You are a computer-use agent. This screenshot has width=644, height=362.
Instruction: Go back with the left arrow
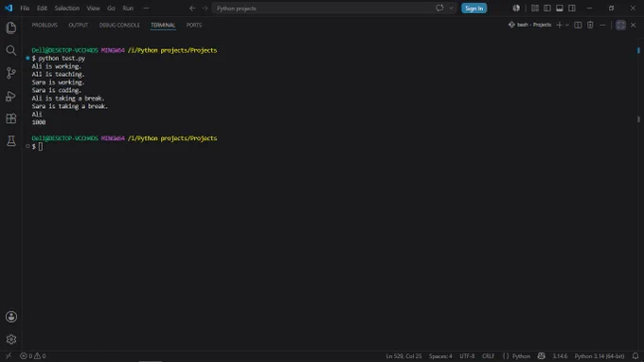click(192, 9)
